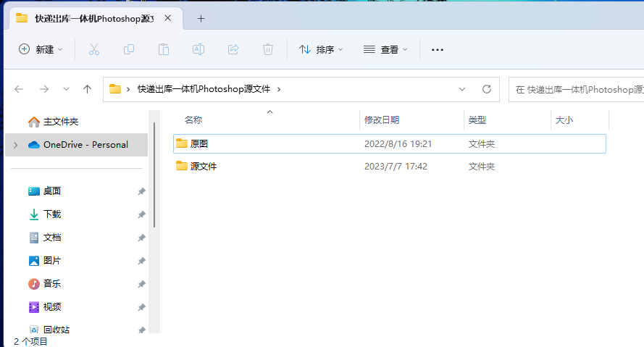
Task: Click pin icon next to 桌面
Action: click(142, 191)
